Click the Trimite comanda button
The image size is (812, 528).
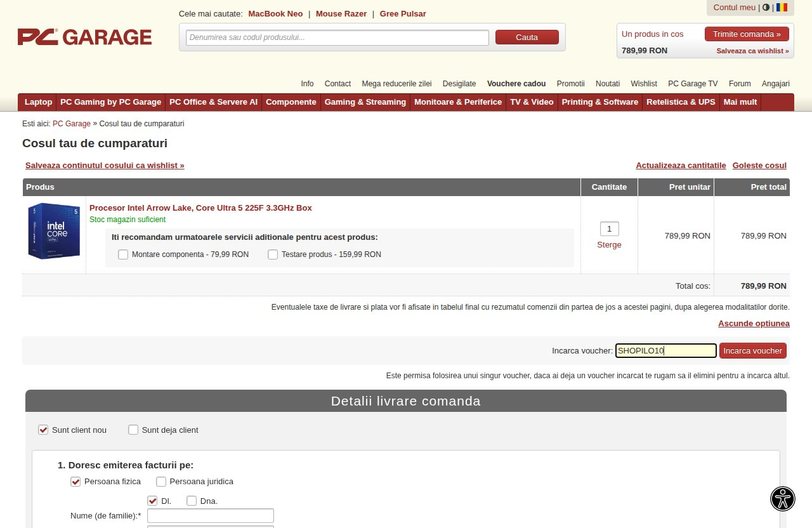747,34
